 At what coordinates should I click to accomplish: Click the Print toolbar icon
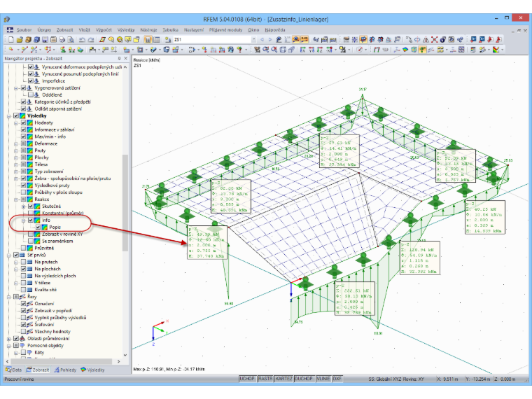coord(62,40)
